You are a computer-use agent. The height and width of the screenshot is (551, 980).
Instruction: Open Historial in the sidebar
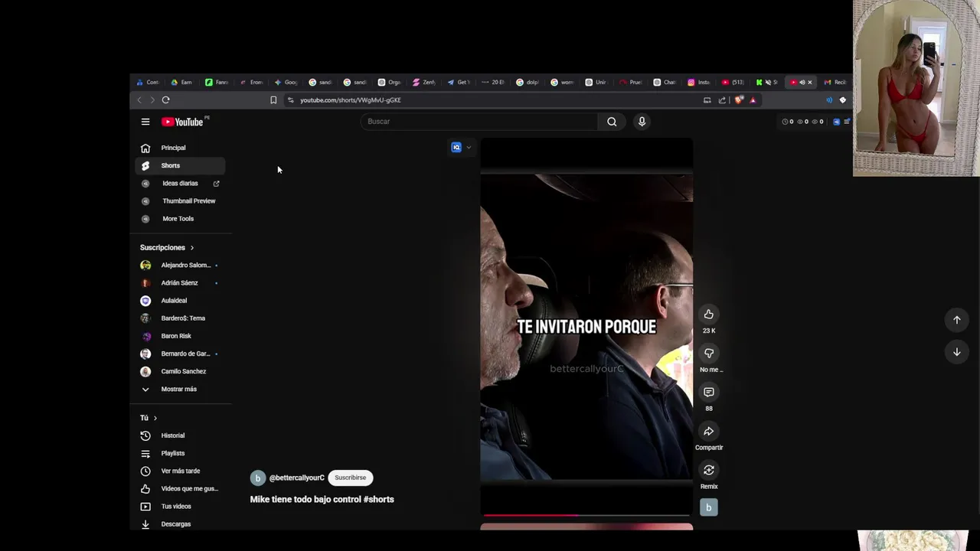[180, 435]
